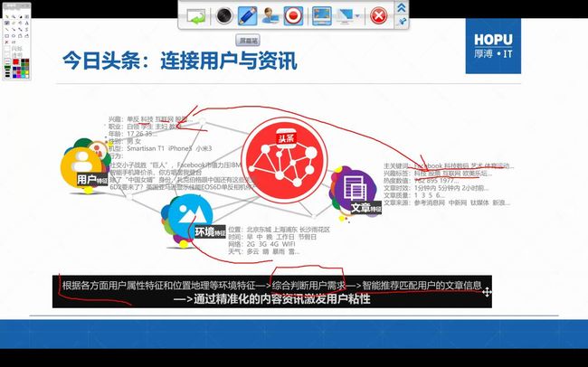Select the half-filled circle tool in palette
The width and height of the screenshot is (588, 367).
[21, 17]
